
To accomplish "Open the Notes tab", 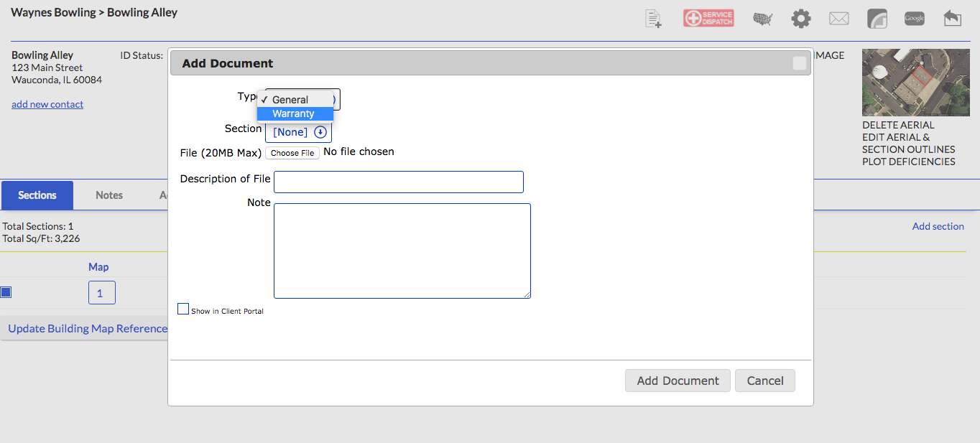I will (x=109, y=195).
